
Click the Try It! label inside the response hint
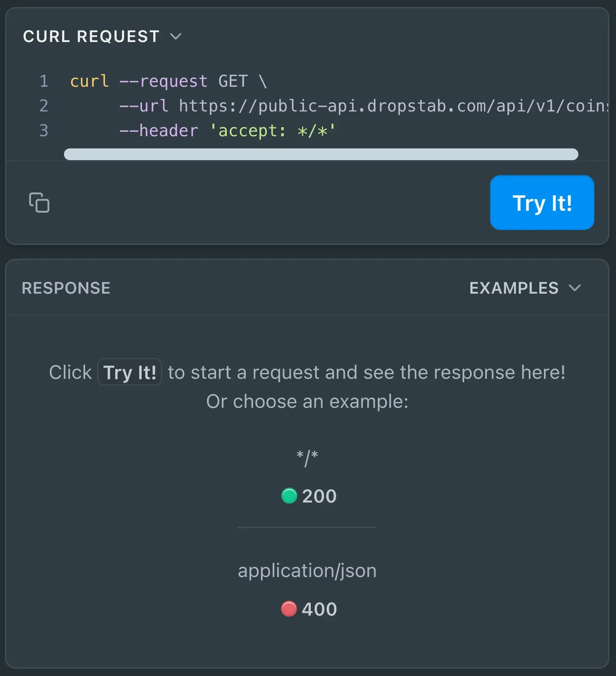[129, 372]
